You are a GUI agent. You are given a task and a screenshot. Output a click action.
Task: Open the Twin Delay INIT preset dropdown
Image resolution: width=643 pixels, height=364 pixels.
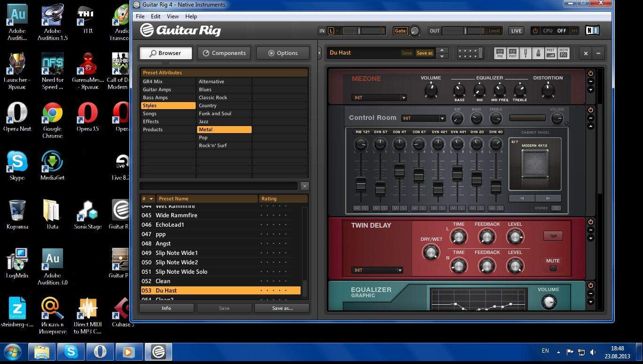click(x=377, y=270)
